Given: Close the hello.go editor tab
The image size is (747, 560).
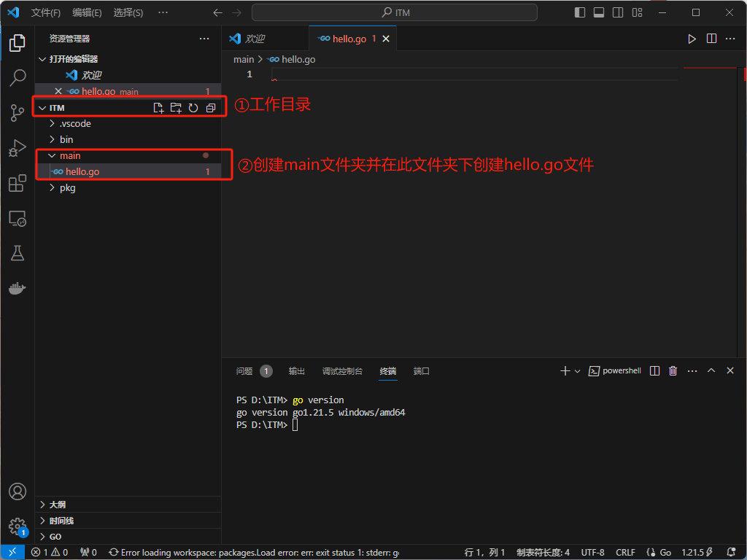Looking at the screenshot, I should pos(386,39).
